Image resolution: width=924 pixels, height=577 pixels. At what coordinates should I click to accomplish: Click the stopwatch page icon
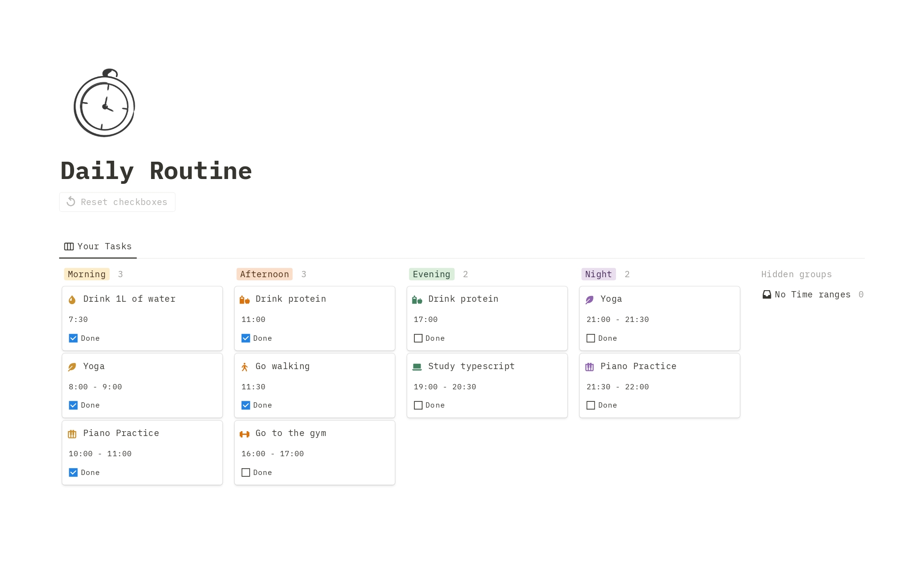pos(104,103)
